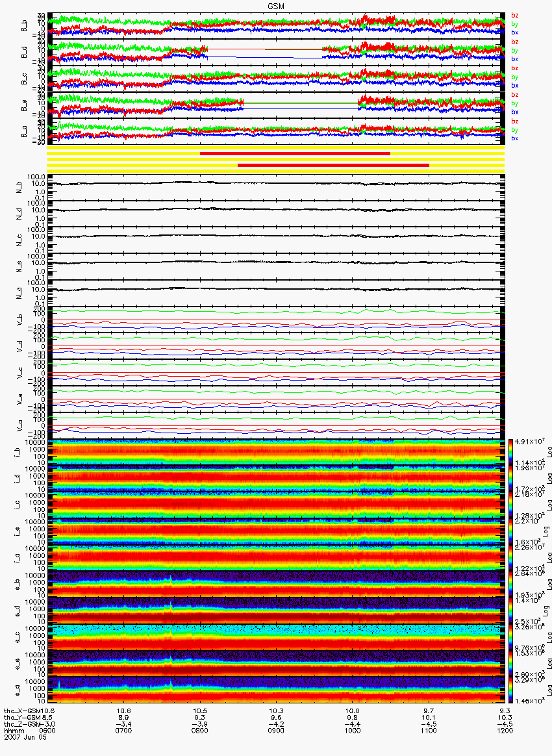This screenshot has width=552, height=756.
Task: Select the N_d density axis label
Action: pyautogui.click(x=19, y=214)
